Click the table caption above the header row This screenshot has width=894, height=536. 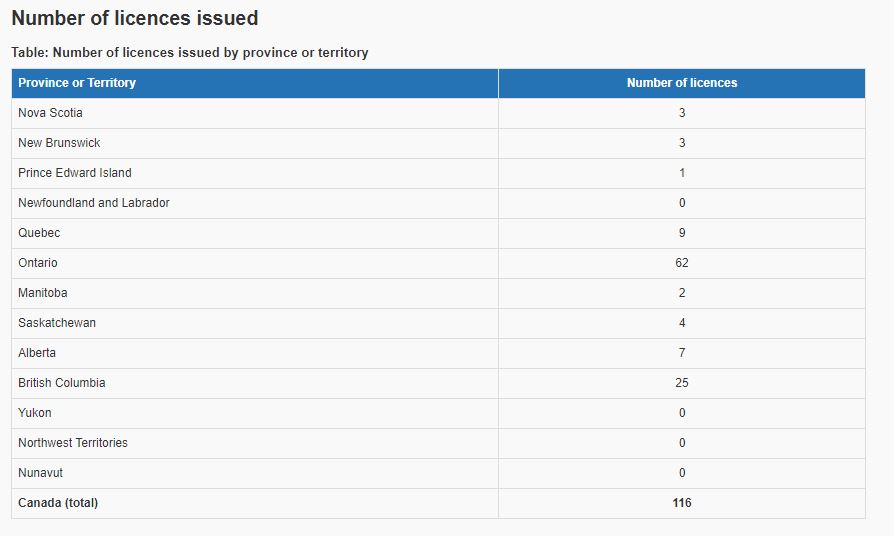(190, 52)
